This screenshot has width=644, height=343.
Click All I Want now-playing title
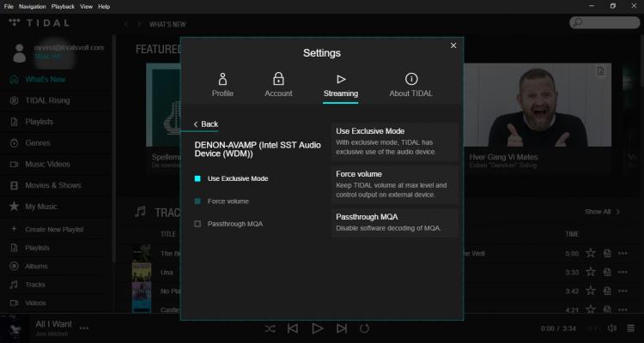click(x=53, y=324)
